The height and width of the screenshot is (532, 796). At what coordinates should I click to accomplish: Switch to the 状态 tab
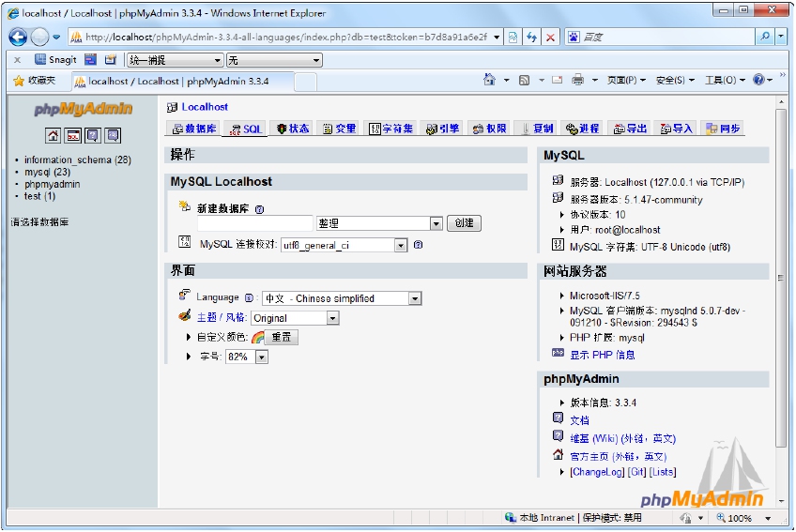coord(293,129)
